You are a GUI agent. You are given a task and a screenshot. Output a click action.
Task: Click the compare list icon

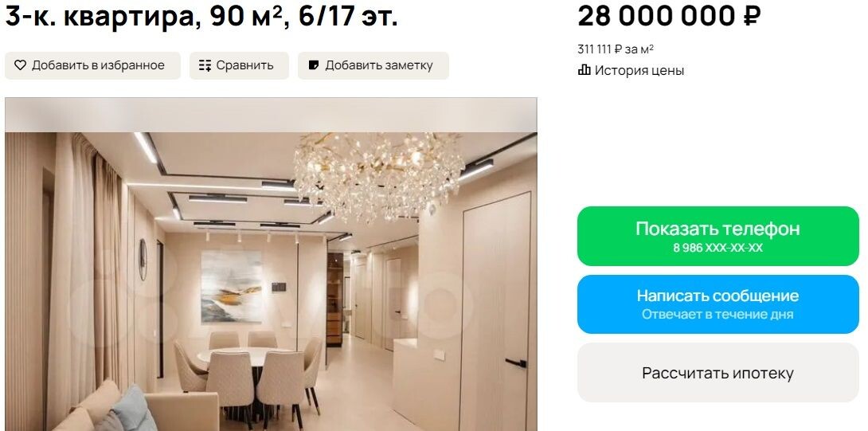coord(205,65)
